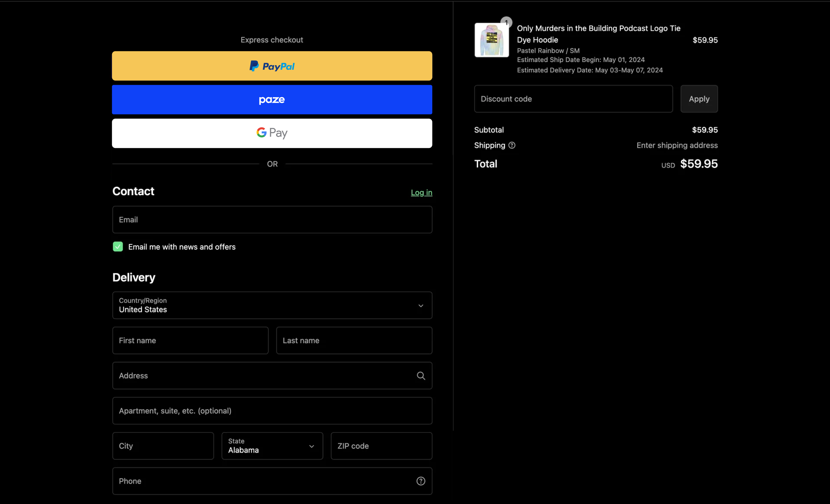Expand the State dropdown showing Alabama

272,446
